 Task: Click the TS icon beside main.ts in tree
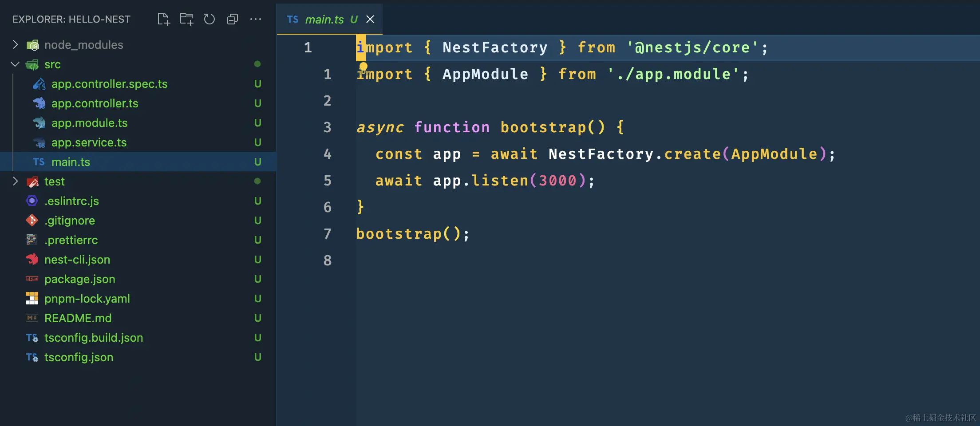pos(39,162)
